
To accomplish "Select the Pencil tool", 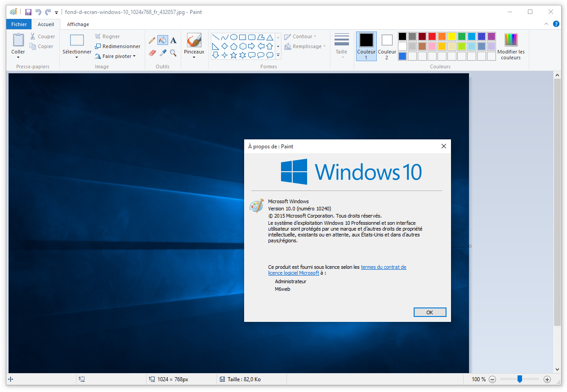I will pos(152,40).
